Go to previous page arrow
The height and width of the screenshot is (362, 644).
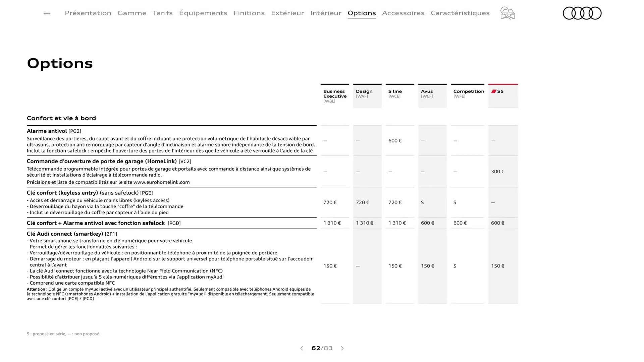302,348
